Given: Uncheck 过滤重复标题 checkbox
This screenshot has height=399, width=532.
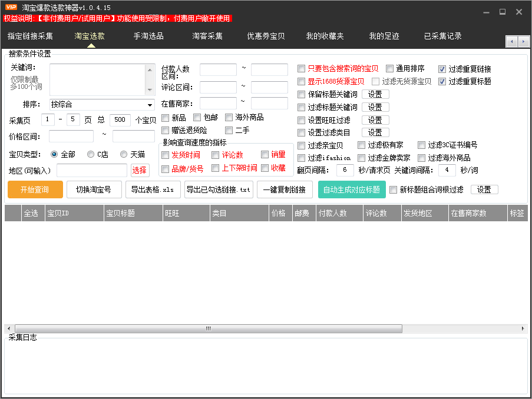Looking at the screenshot, I should pyautogui.click(x=442, y=82).
